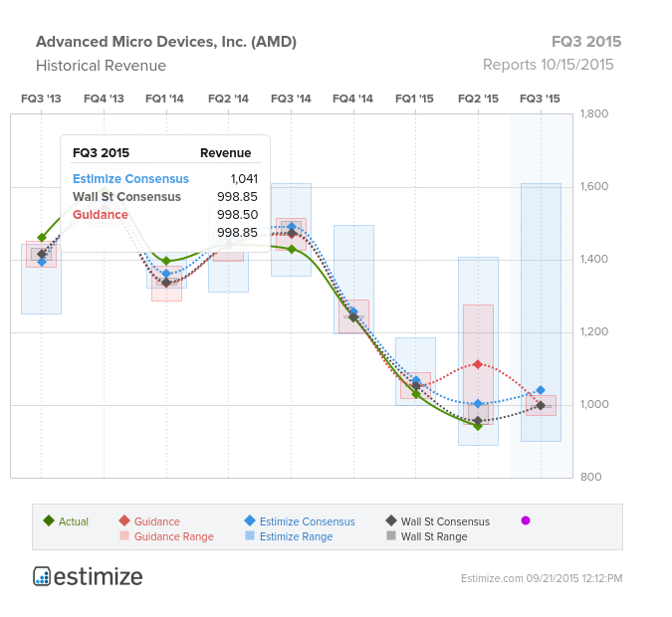
Task: Select the FQ3 '14 quarter label
Action: pyautogui.click(x=291, y=99)
